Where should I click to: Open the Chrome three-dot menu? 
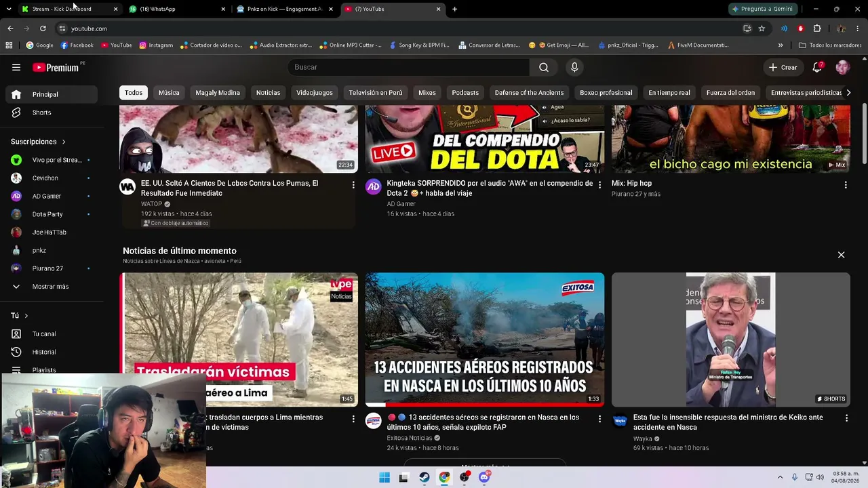click(x=858, y=28)
